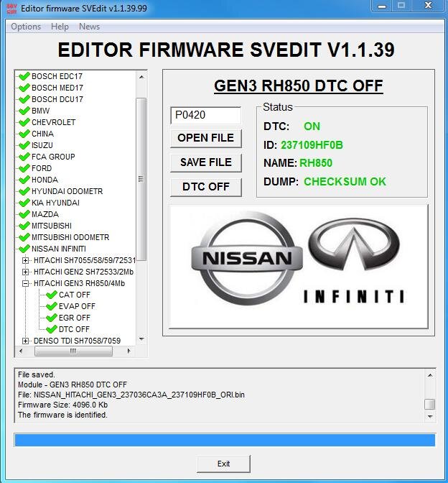Open the News menu
448x483 pixels.
pos(89,27)
